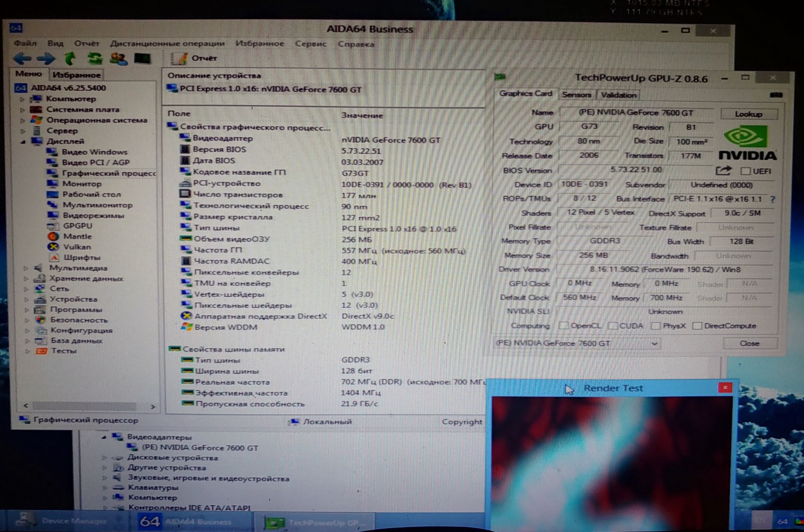Collapse Видеоадаптеры in Device Manager
The width and height of the screenshot is (804, 532).
[103, 437]
